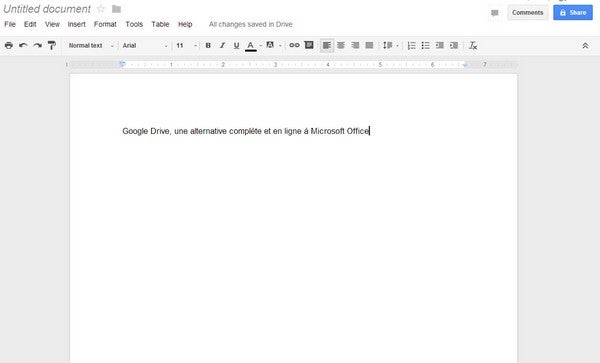The height and width of the screenshot is (363, 600).
Task: Create a numbered list
Action: [x=412, y=46]
